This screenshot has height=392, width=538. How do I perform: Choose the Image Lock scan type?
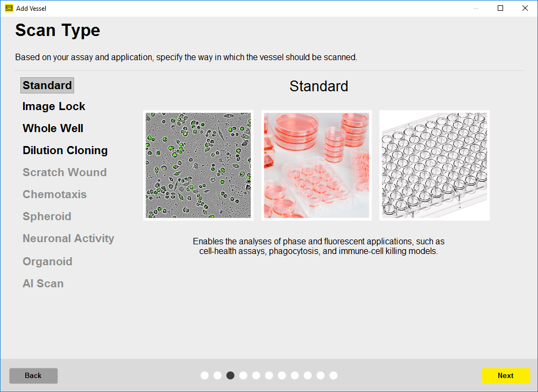(x=54, y=106)
